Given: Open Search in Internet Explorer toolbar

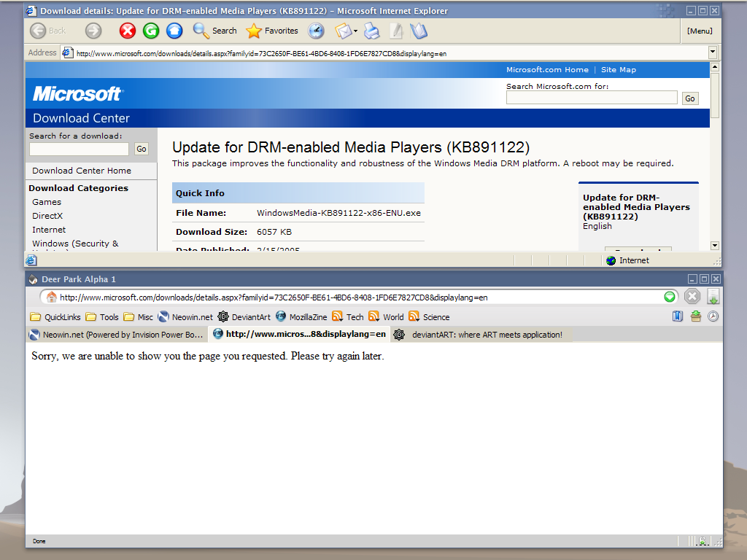Looking at the screenshot, I should pos(215,31).
